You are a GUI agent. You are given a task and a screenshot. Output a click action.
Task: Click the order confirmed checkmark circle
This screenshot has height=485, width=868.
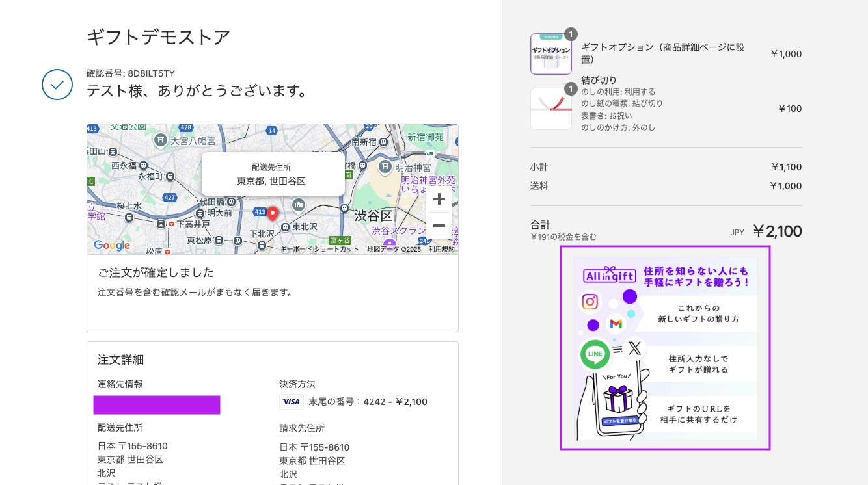[x=57, y=85]
